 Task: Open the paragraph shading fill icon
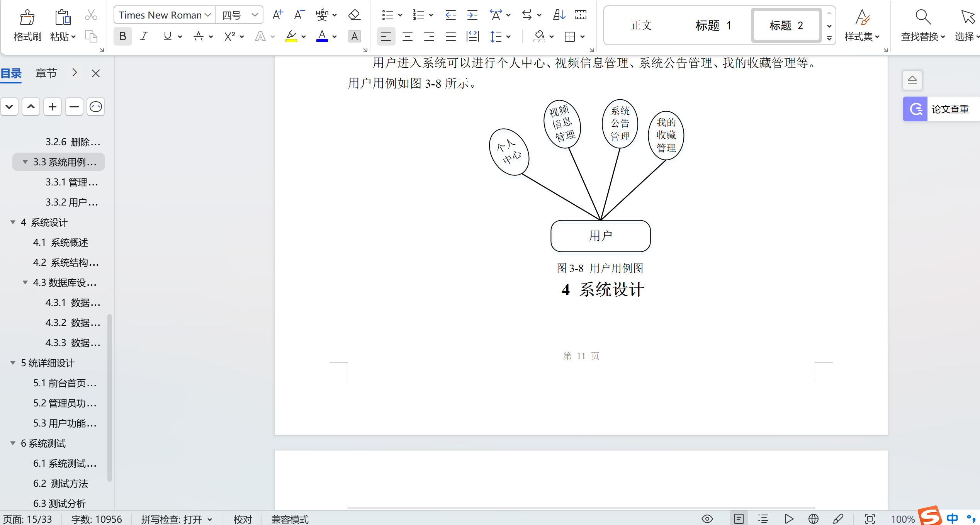point(539,36)
